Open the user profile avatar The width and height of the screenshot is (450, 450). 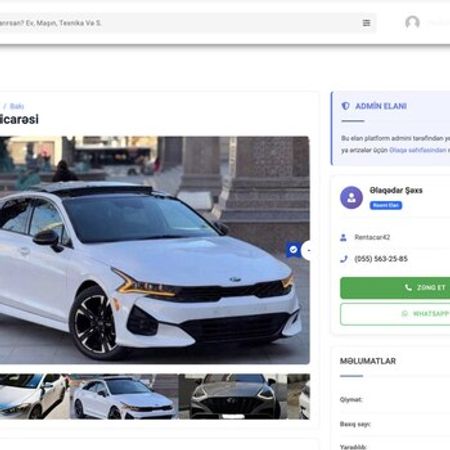pyautogui.click(x=412, y=23)
